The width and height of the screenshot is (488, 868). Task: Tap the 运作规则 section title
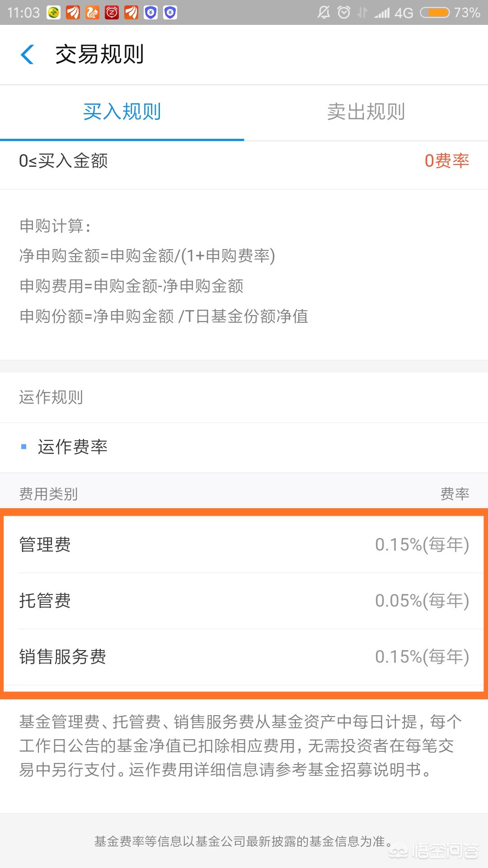pyautogui.click(x=51, y=397)
